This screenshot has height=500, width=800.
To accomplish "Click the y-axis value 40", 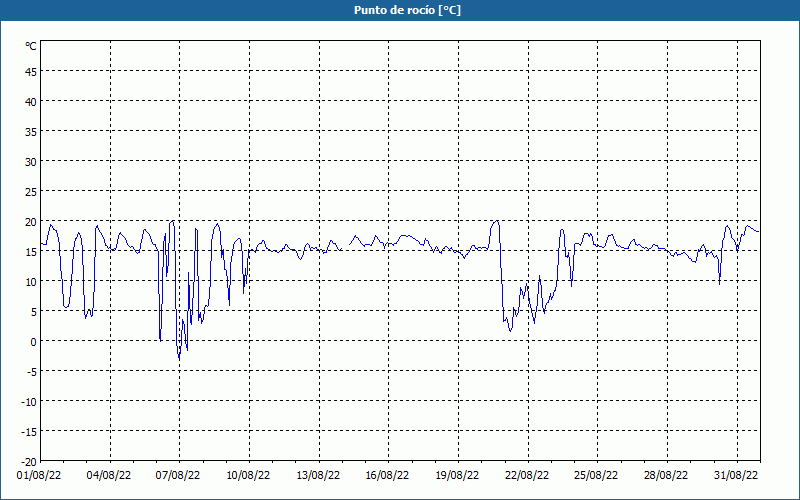I will coord(31,102).
